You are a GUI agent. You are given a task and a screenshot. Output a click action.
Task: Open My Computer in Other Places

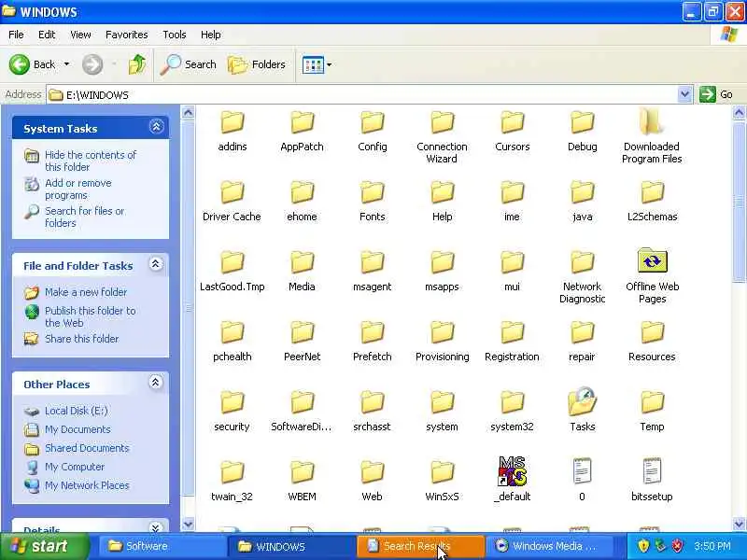[75, 467]
